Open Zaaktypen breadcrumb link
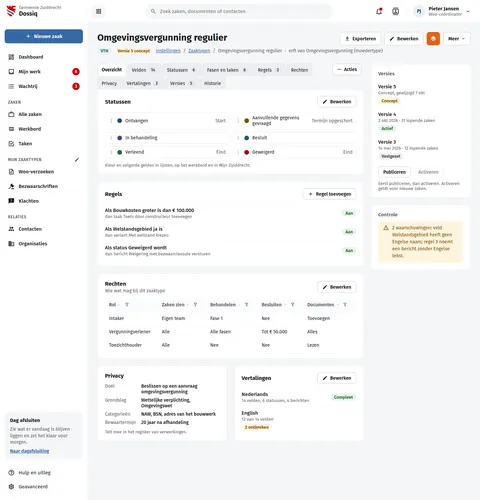This screenshot has height=500, width=480. pyautogui.click(x=199, y=51)
